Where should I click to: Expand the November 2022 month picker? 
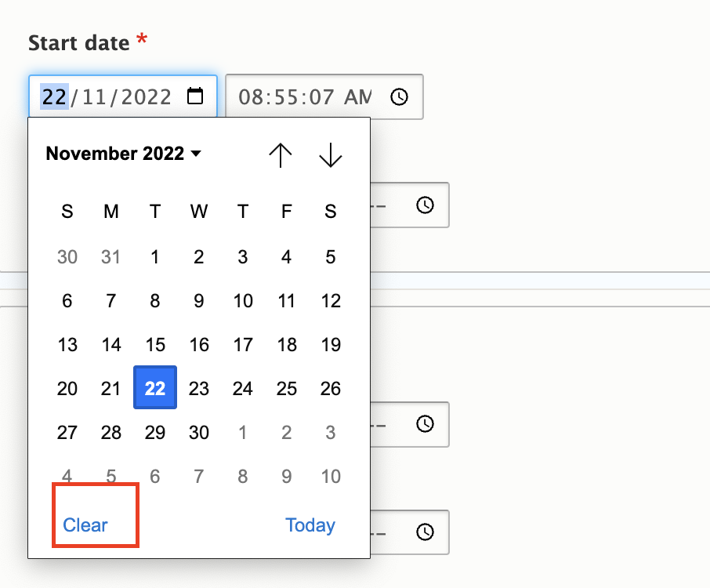(x=124, y=154)
